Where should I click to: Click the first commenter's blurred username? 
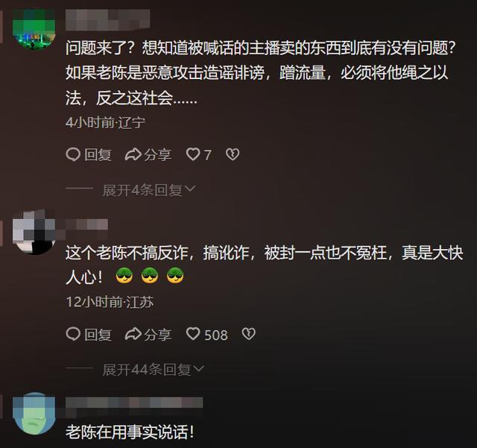(107, 20)
